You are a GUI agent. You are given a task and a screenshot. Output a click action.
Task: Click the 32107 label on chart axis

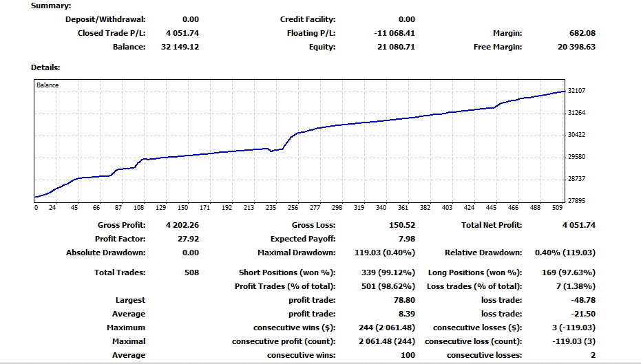click(x=577, y=91)
